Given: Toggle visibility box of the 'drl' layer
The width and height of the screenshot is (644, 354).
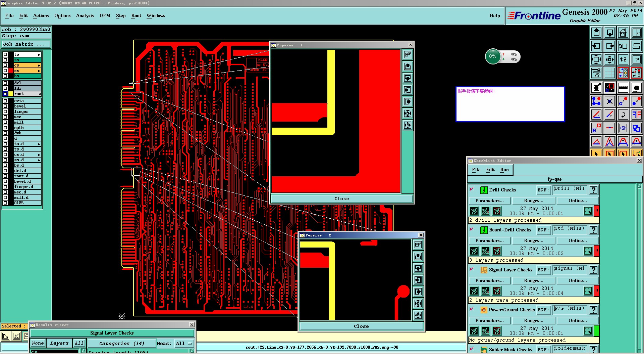Looking at the screenshot, I should [x=5, y=83].
